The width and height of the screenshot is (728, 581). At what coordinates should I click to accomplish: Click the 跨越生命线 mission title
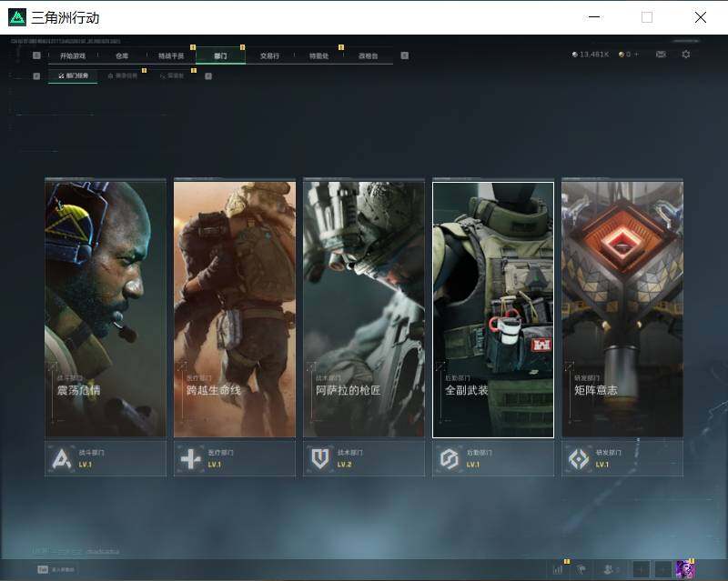(x=214, y=390)
